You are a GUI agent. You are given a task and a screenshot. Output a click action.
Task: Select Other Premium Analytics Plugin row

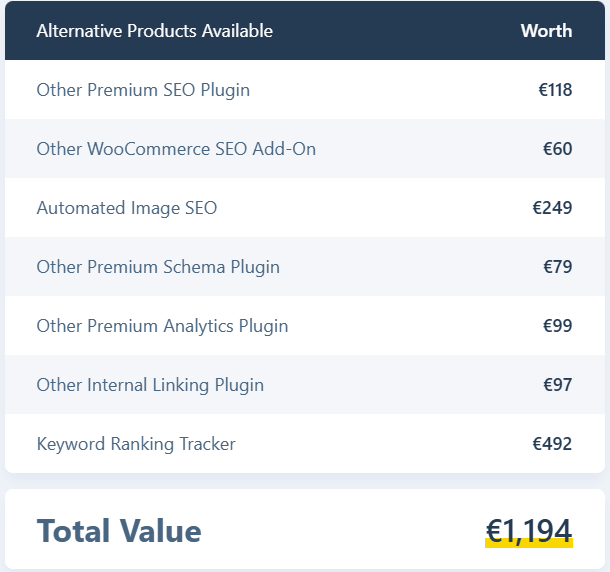305,326
